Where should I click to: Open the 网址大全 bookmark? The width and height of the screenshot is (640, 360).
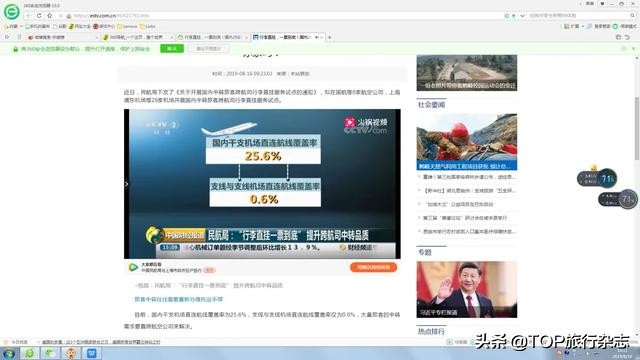coord(80,26)
